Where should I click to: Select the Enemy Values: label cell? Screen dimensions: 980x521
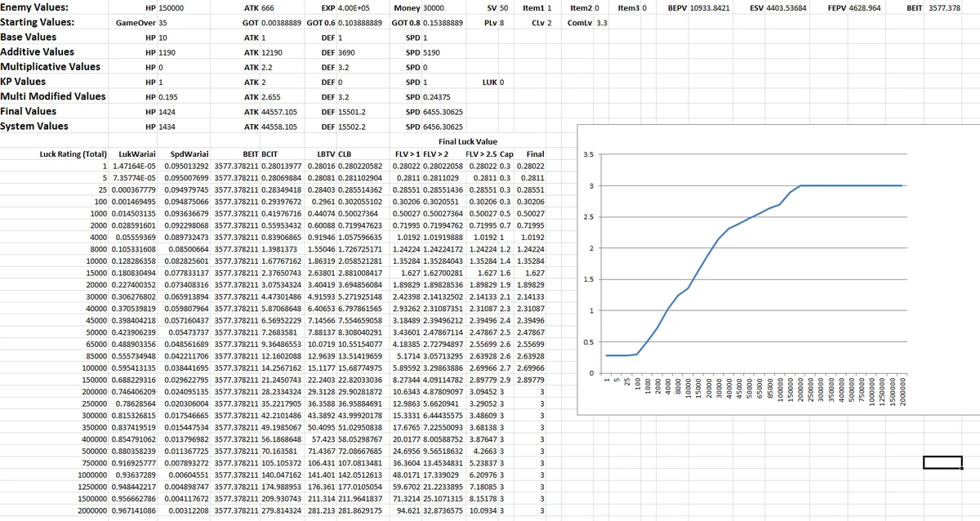coord(34,7)
